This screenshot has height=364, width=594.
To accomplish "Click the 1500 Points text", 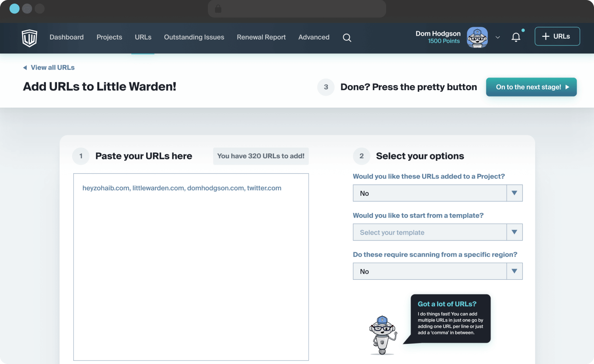I will coord(444,41).
